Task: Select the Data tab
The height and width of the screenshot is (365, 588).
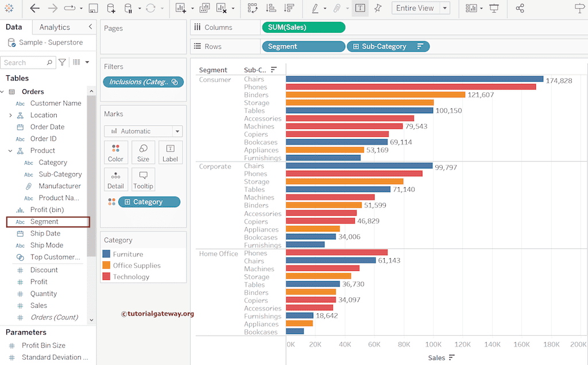Action: pyautogui.click(x=14, y=27)
